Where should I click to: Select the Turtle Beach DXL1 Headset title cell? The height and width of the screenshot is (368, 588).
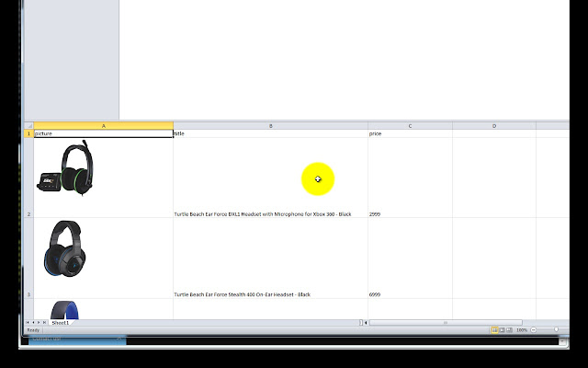coord(271,178)
